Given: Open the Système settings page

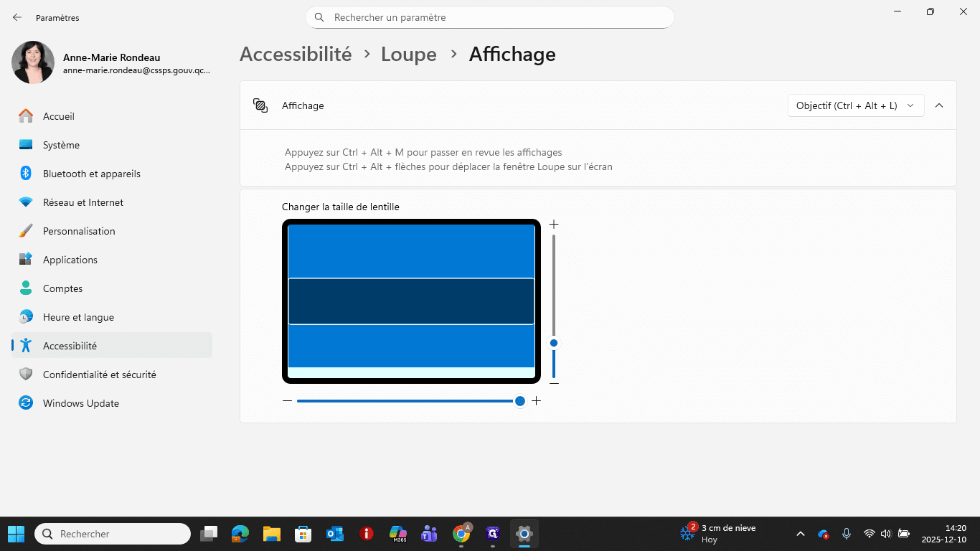Looking at the screenshot, I should [112, 145].
